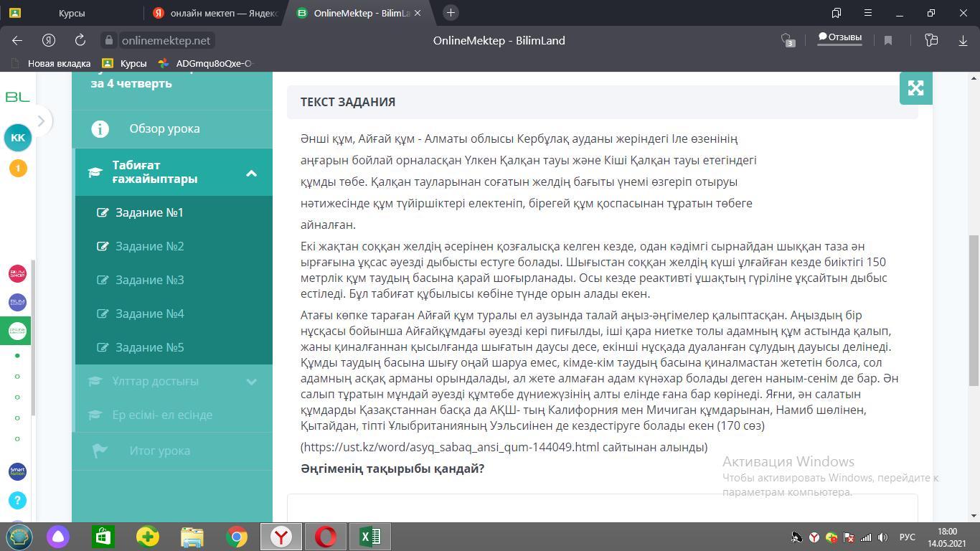The height and width of the screenshot is (551, 980).
Task: Open the browser hamburger menu
Action: [868, 13]
